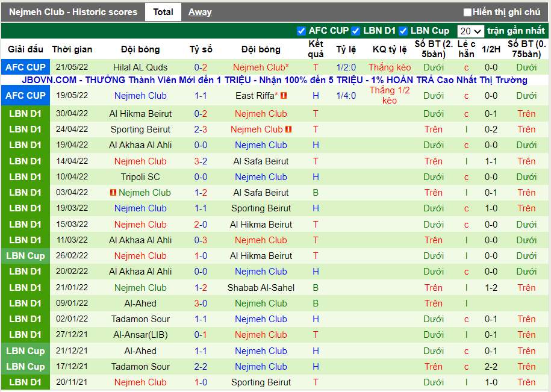Select Al Akhaa Al Ahli in 19/04/22 row

click(x=140, y=145)
